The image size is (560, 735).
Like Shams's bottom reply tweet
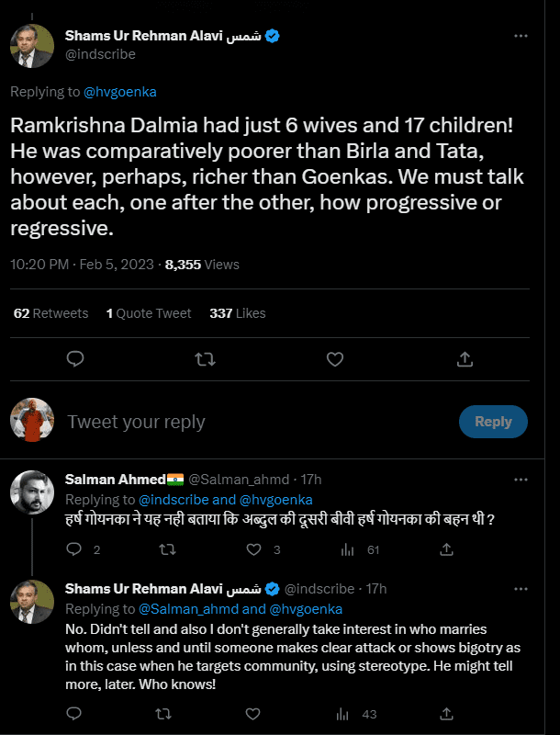[256, 713]
